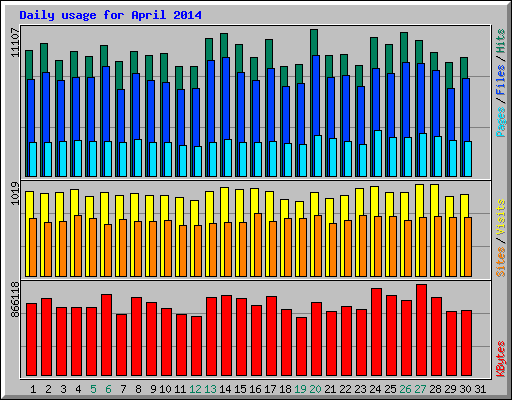Click the cyan Pages bar for day 24
Screen dimensions: 512x400
(x=378, y=153)
